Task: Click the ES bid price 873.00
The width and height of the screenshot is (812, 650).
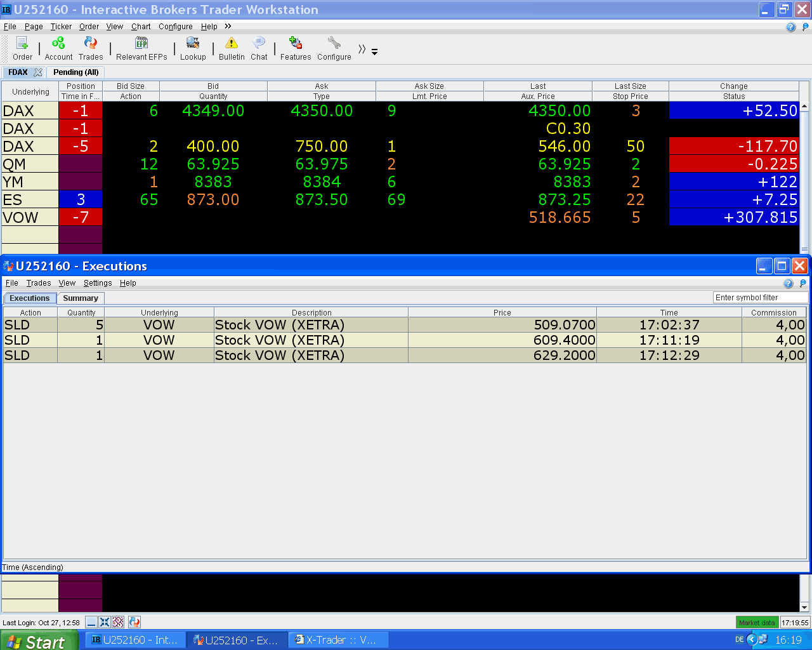Action: pos(213,199)
